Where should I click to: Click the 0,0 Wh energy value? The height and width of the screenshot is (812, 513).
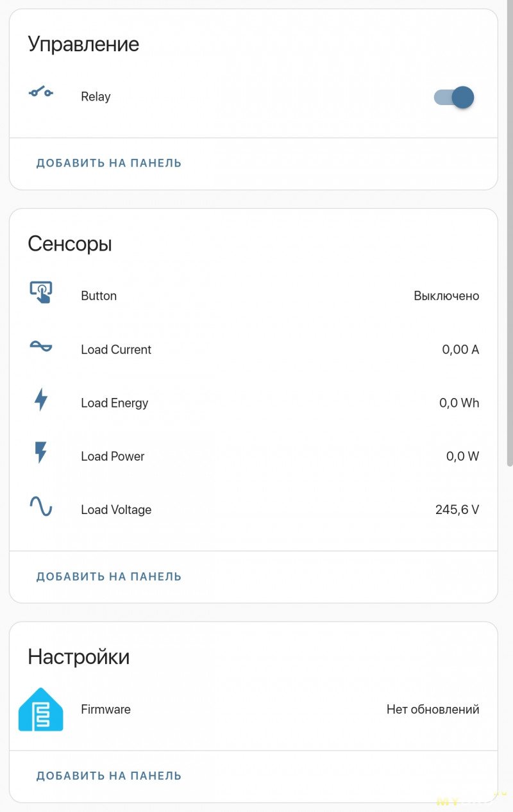click(x=458, y=403)
